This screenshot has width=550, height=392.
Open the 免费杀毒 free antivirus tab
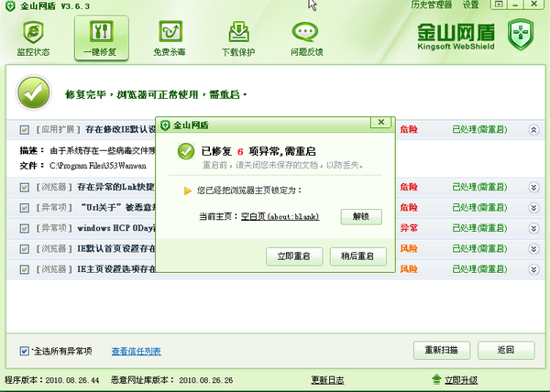[x=170, y=38]
